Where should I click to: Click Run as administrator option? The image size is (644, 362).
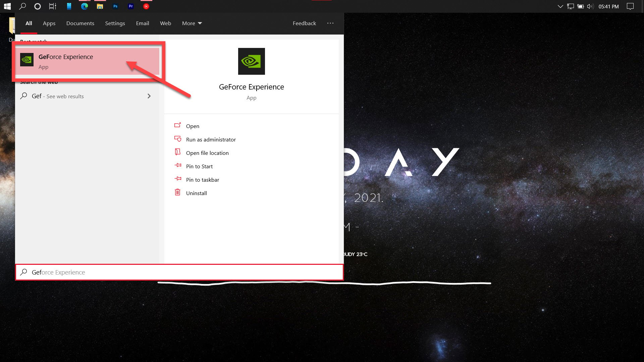(x=211, y=139)
